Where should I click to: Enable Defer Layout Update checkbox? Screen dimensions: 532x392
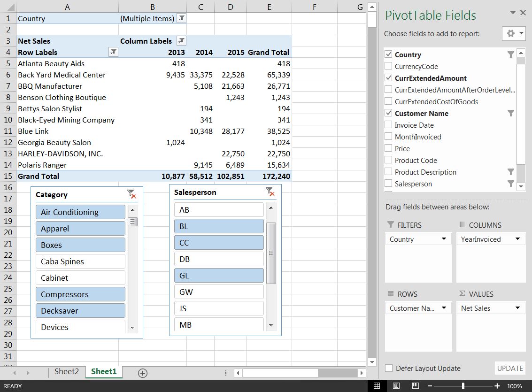coord(389,369)
